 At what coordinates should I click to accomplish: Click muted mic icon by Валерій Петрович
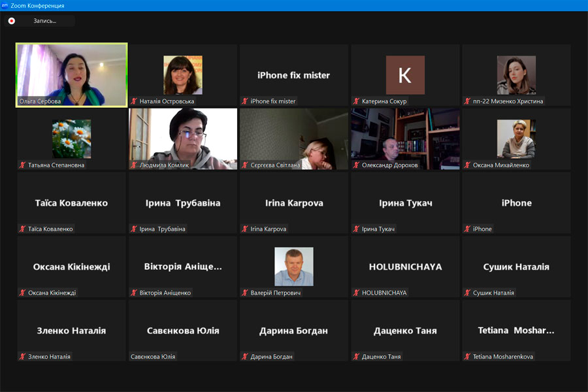(246, 293)
